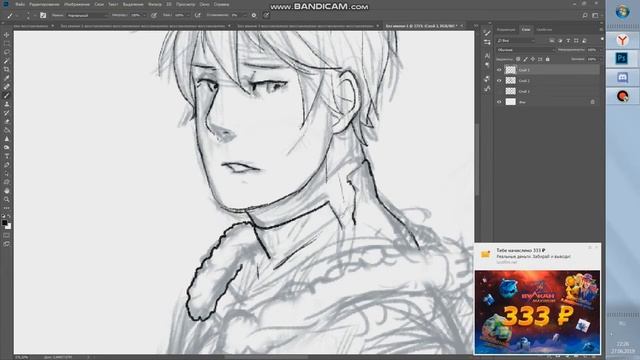Open the Изображение menu

(77, 4)
